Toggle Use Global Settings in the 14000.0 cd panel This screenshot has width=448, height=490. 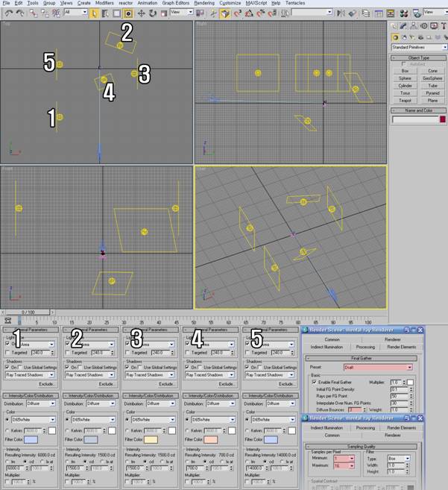(x=260, y=367)
